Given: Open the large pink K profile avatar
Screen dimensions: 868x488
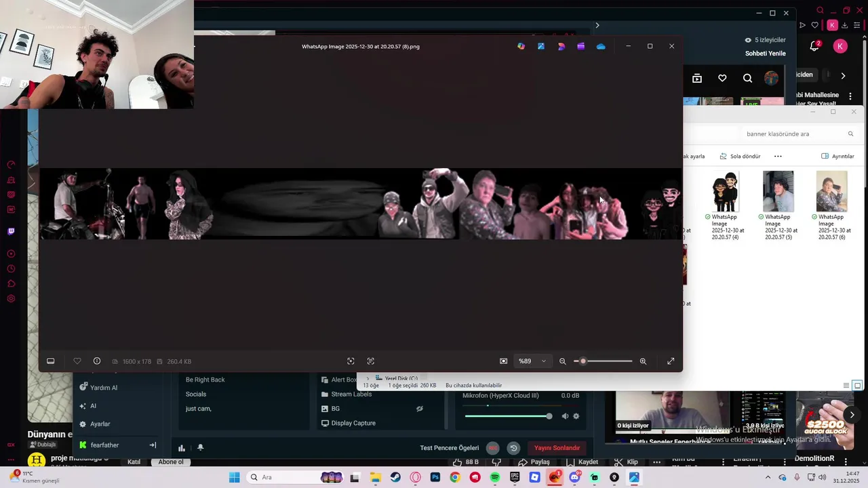Looking at the screenshot, I should click(840, 46).
